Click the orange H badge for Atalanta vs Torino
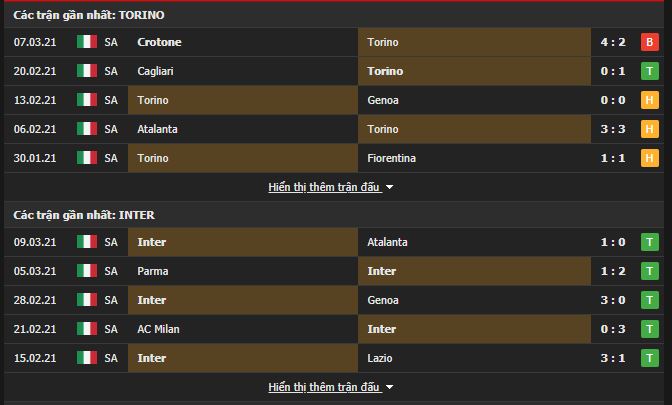 point(650,129)
